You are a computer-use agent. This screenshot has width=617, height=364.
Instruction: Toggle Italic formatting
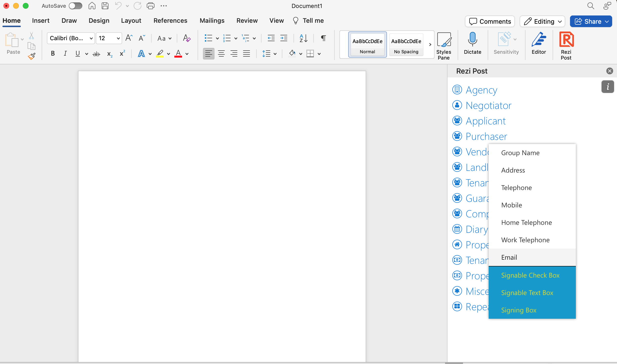coord(65,53)
